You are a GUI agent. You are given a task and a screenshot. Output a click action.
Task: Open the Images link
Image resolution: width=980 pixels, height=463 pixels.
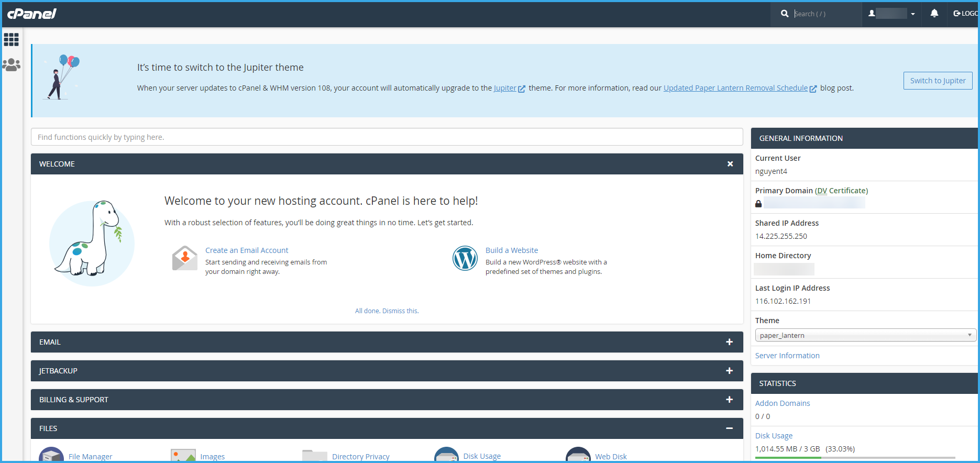pos(213,457)
